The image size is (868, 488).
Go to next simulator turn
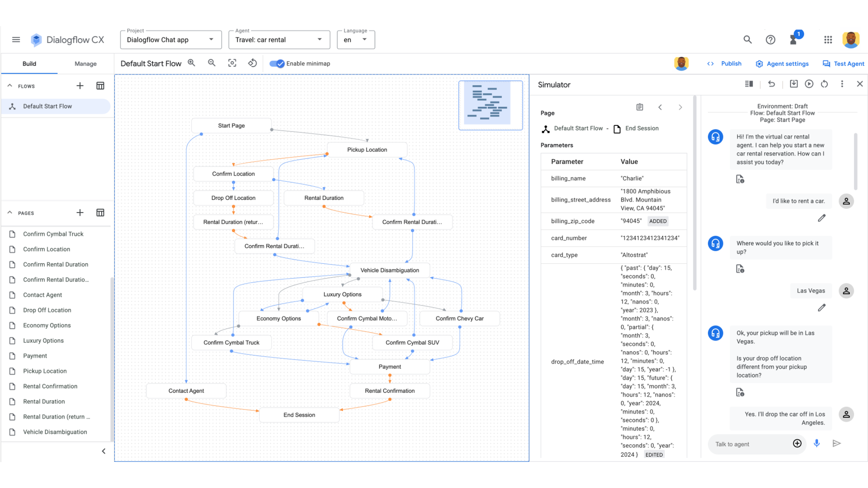coord(680,107)
